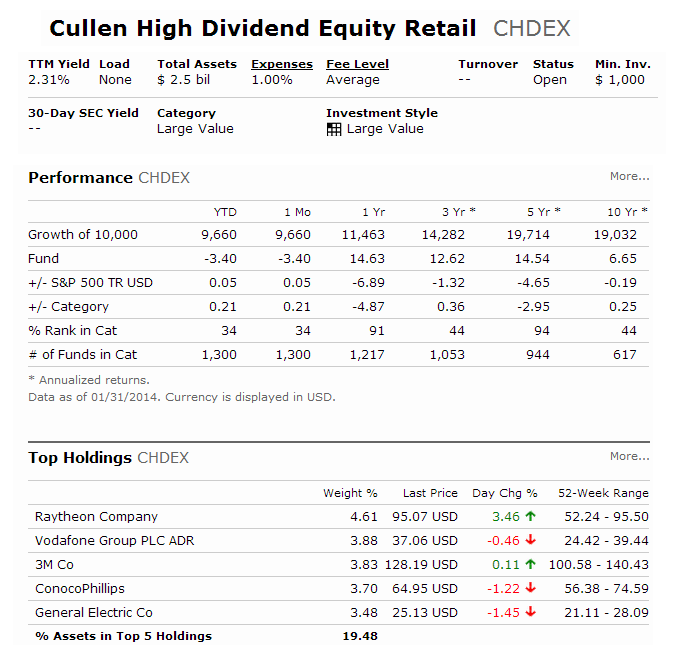Click the red down arrow for General Electric
This screenshot has width=674, height=655.
coord(531,612)
